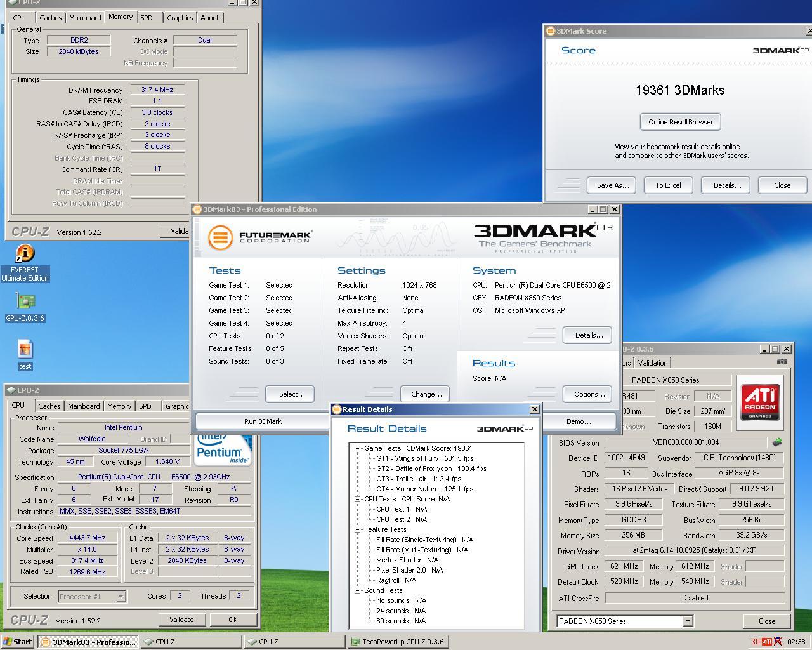Click the system clock showing 02:38
This screenshot has width=812, height=650.
[x=796, y=642]
